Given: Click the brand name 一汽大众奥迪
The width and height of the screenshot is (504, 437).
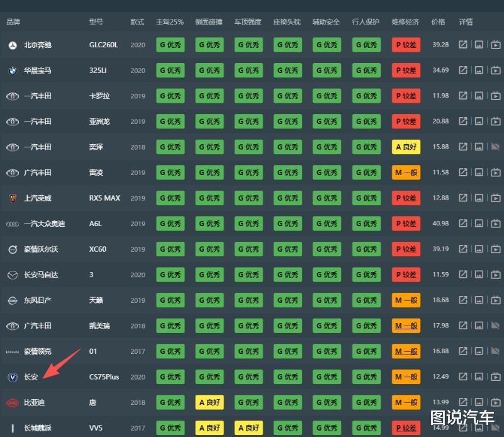Looking at the screenshot, I should click(44, 224).
